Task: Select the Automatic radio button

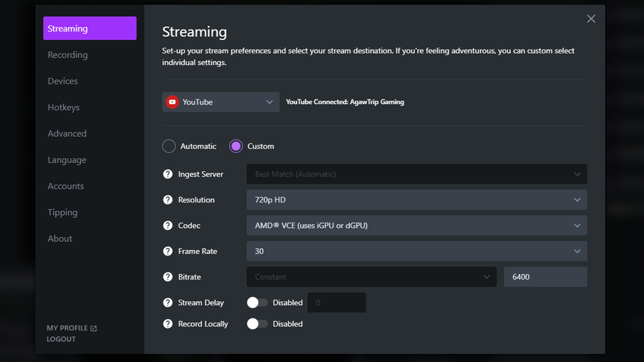Action: (x=169, y=146)
